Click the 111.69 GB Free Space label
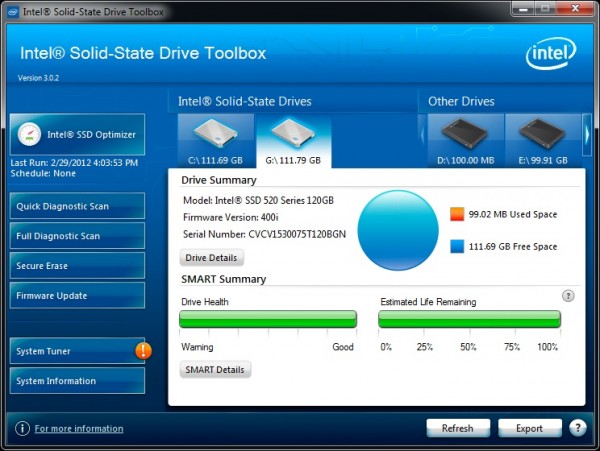This screenshot has height=451, width=600. (513, 246)
